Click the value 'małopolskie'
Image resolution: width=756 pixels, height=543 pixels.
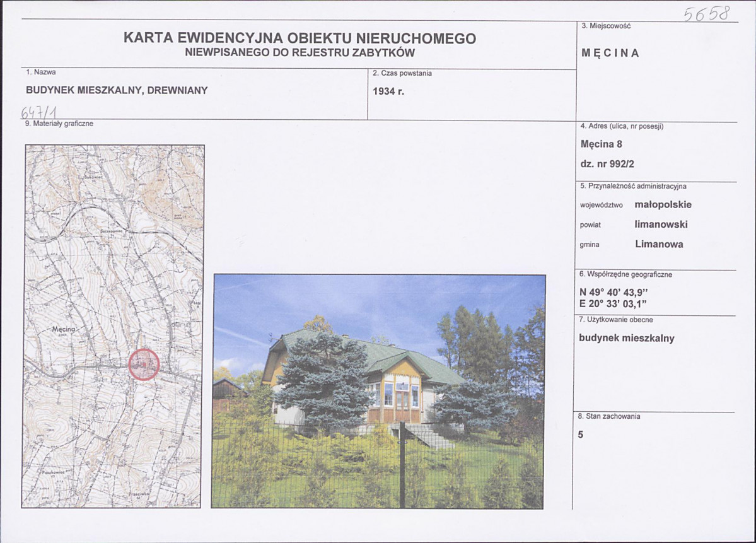663,204
